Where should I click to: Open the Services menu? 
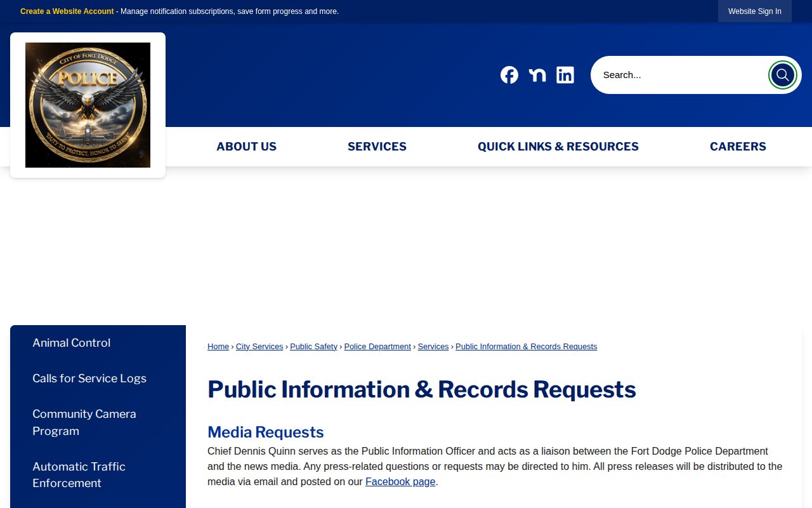click(x=377, y=147)
